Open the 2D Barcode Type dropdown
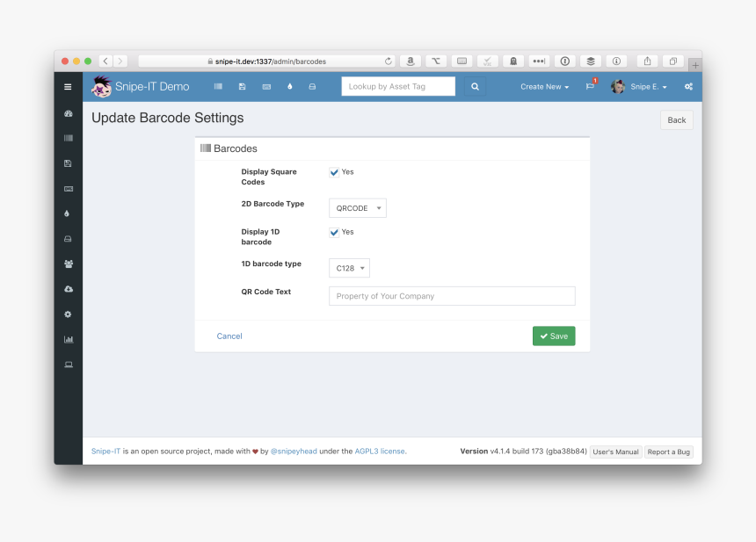The image size is (756, 542). 358,208
